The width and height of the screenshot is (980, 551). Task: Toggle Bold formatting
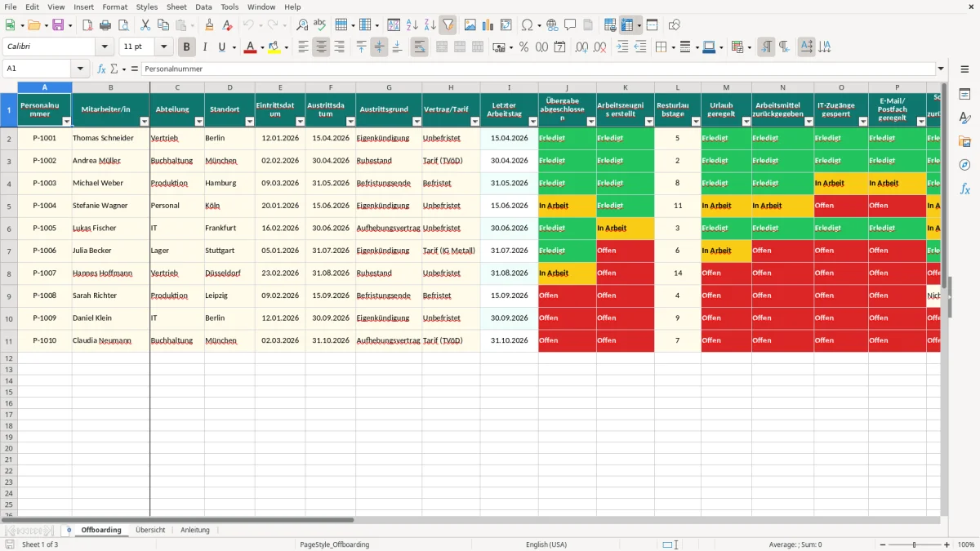click(187, 47)
